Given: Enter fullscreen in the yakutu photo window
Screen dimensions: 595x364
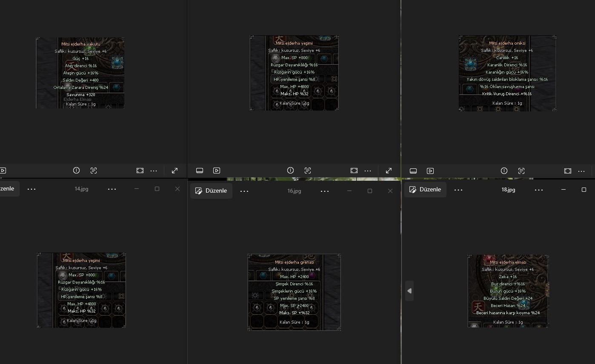Looking at the screenshot, I should pyautogui.click(x=174, y=171).
